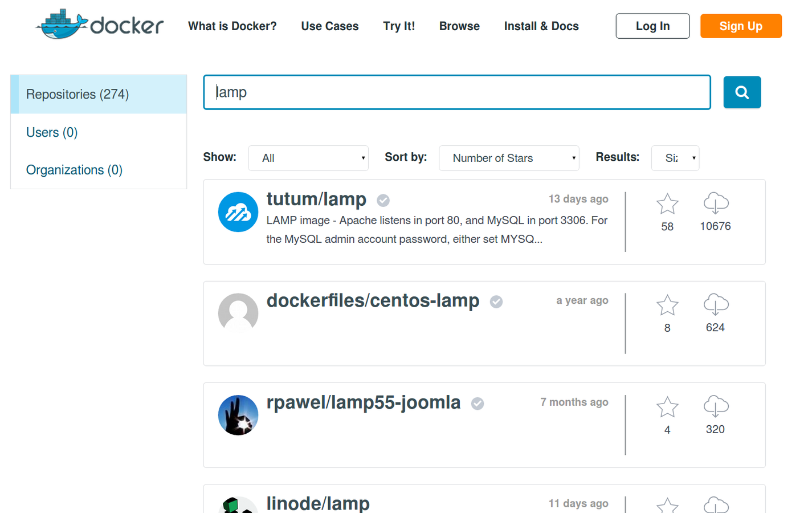Viewport: 812px width, 513px height.
Task: Click the tutum/lamp avatar icon
Action: tap(238, 212)
